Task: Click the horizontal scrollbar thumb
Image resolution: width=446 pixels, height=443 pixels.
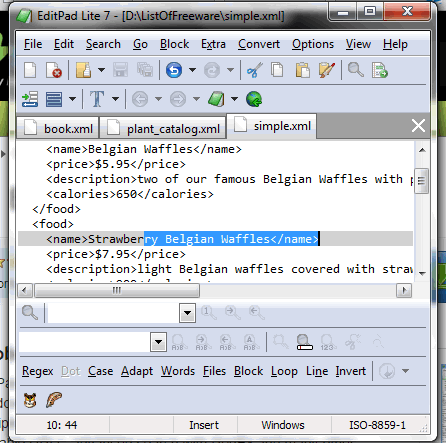Action: (117, 290)
